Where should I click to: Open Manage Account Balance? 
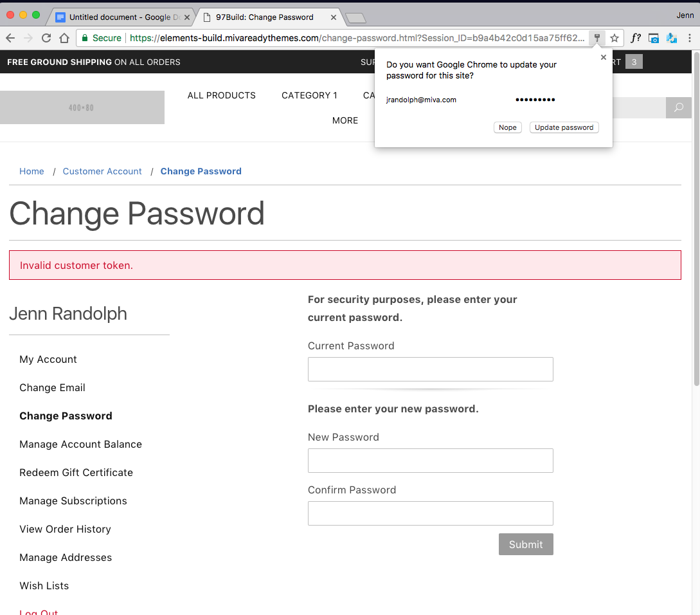click(81, 445)
